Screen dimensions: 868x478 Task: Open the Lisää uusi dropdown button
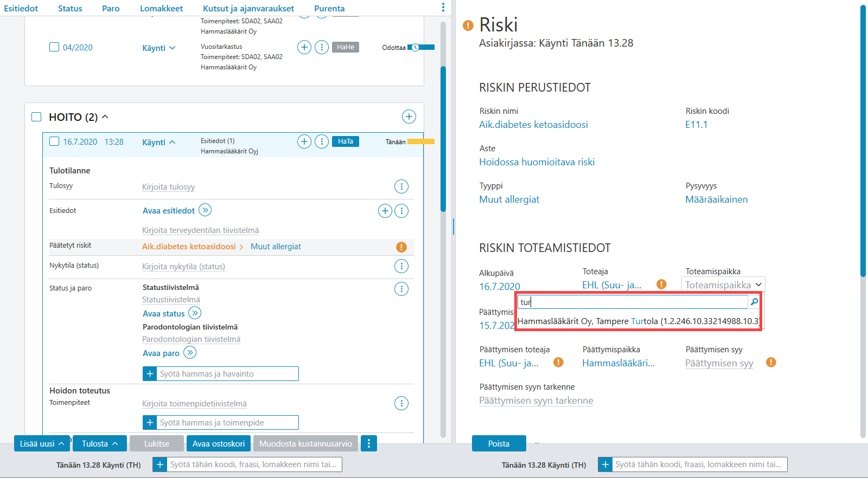point(42,443)
